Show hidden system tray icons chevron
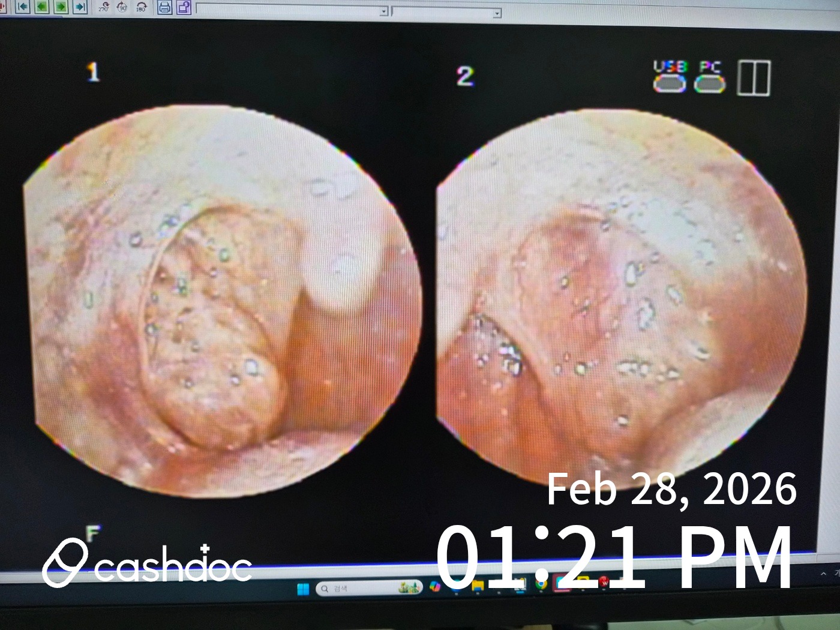 pyautogui.click(x=823, y=574)
